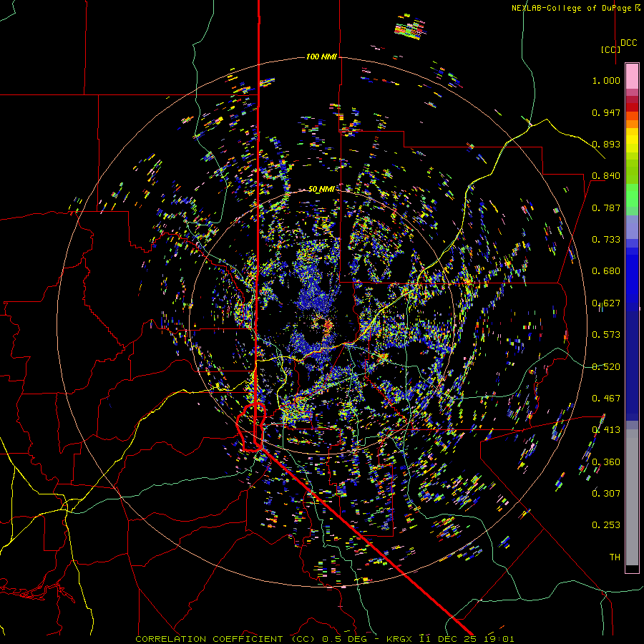The width and height of the screenshot is (644, 644).
Task: Select the 0.947 legend value
Action: tap(606, 112)
